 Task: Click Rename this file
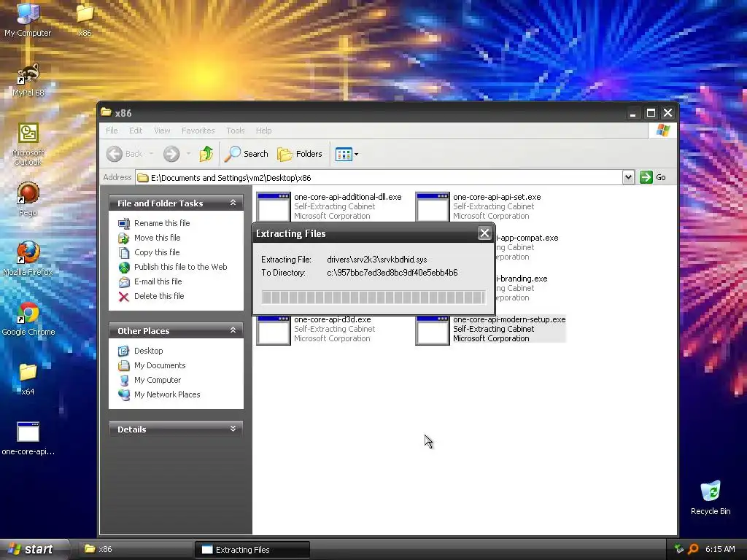[x=154, y=223]
